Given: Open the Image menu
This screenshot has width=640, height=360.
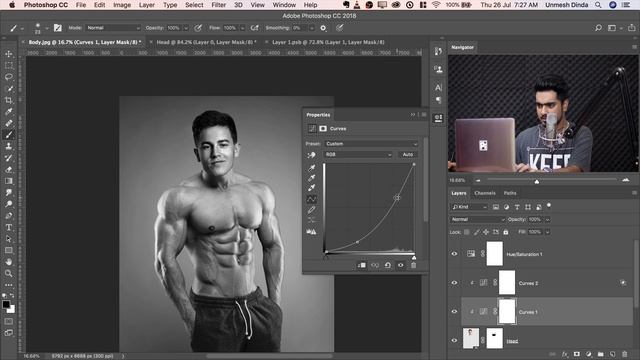Looking at the screenshot, I should pos(122,5).
